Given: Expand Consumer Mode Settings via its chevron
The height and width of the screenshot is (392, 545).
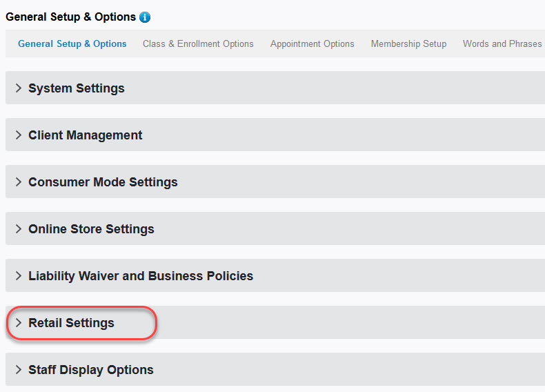Looking at the screenshot, I should click(19, 182).
